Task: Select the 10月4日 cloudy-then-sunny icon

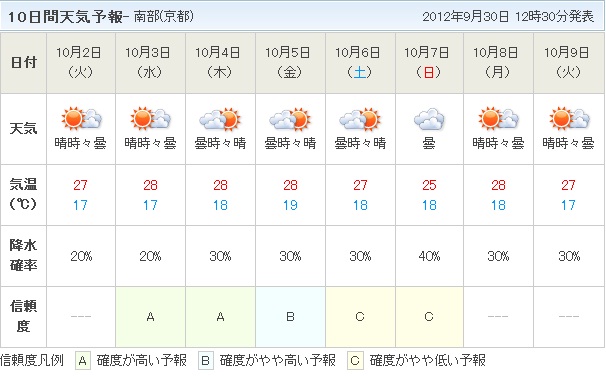Action: (x=220, y=118)
